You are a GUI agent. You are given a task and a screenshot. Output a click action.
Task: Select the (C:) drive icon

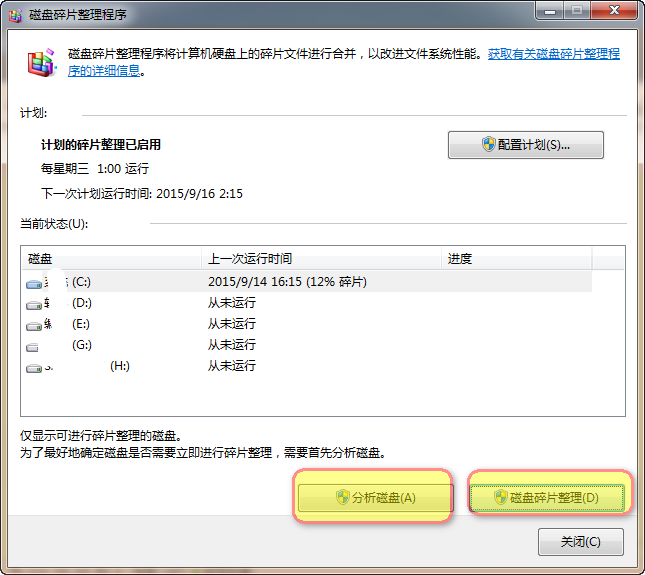[35, 283]
